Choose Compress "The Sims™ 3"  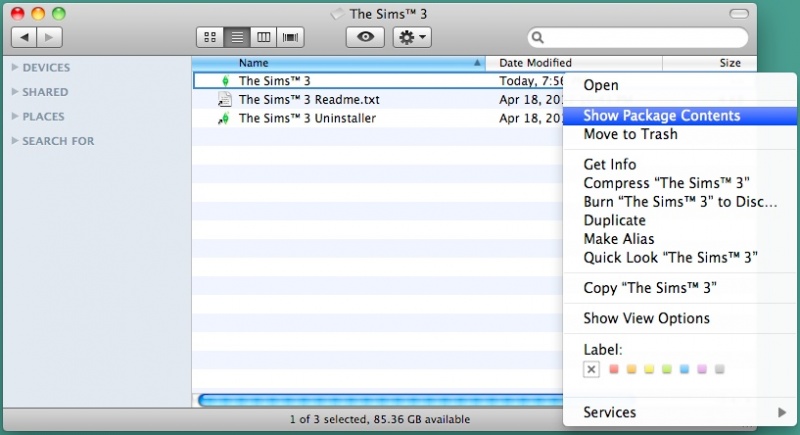click(x=680, y=183)
